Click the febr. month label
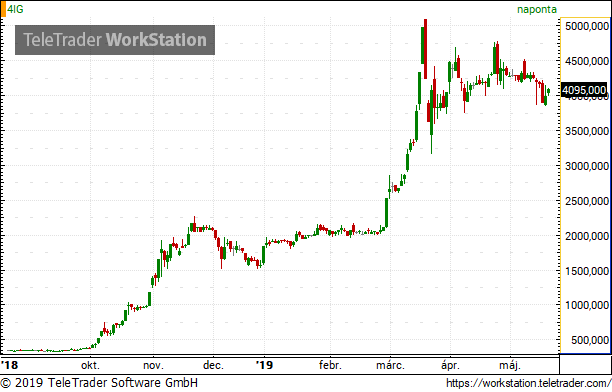This screenshot has width=612, height=392. 330,365
